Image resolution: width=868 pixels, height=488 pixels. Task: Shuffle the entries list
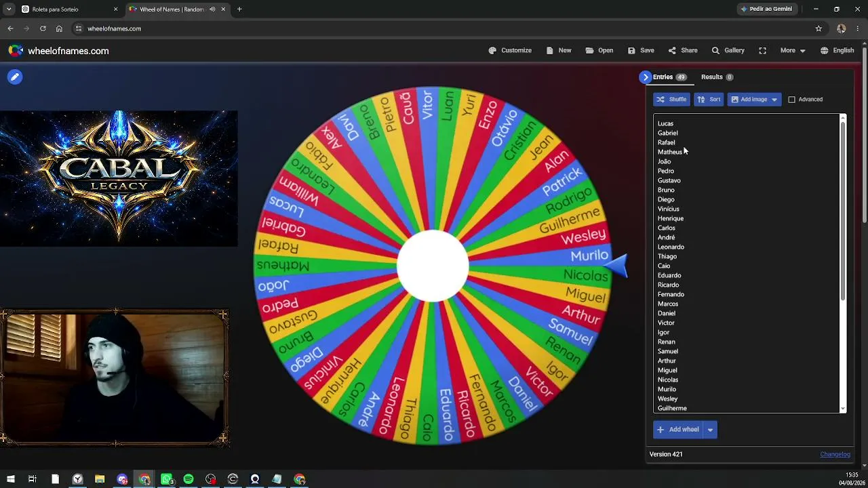pos(671,100)
